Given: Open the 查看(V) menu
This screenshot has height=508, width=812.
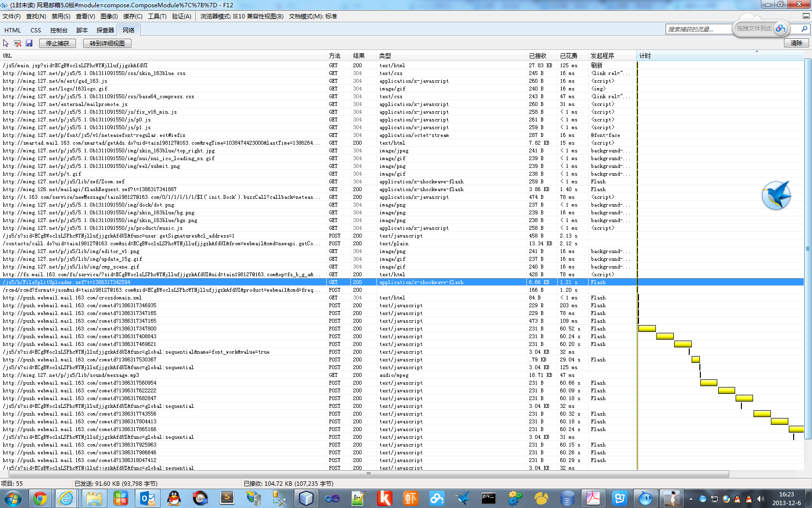Looking at the screenshot, I should pyautogui.click(x=86, y=16).
